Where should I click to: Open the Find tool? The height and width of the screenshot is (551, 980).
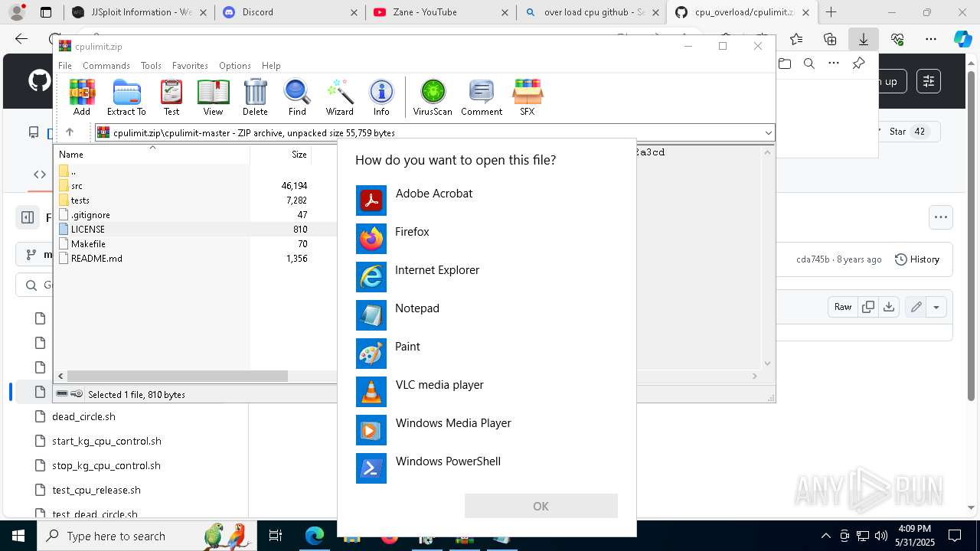(x=297, y=97)
